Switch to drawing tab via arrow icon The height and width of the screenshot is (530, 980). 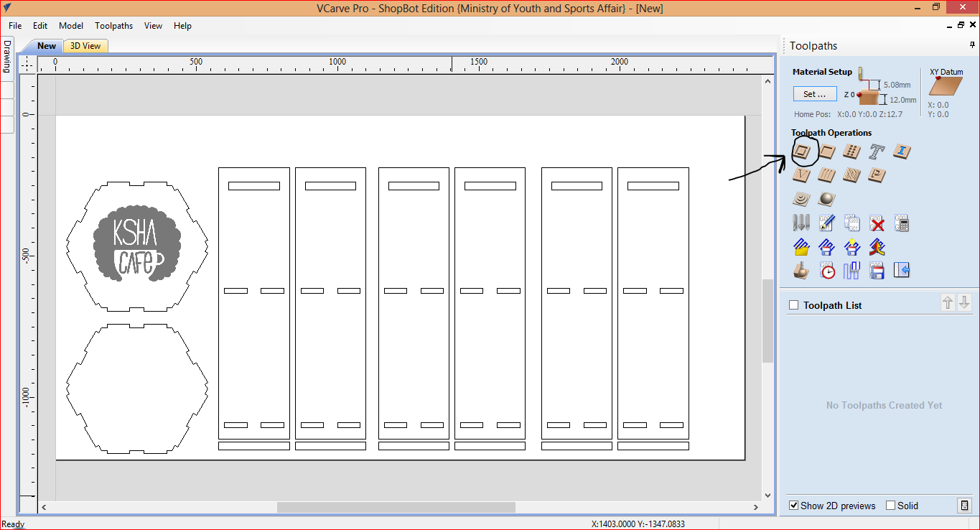(x=902, y=271)
